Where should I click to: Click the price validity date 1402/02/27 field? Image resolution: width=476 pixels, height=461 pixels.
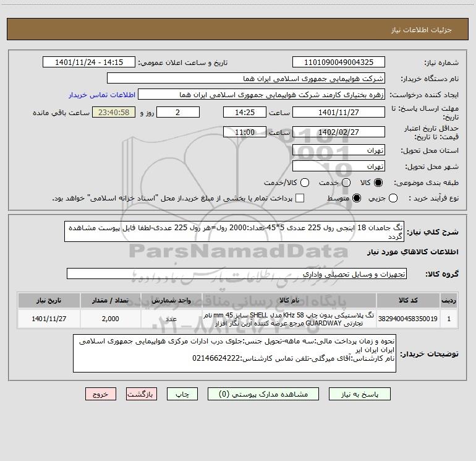339,132
